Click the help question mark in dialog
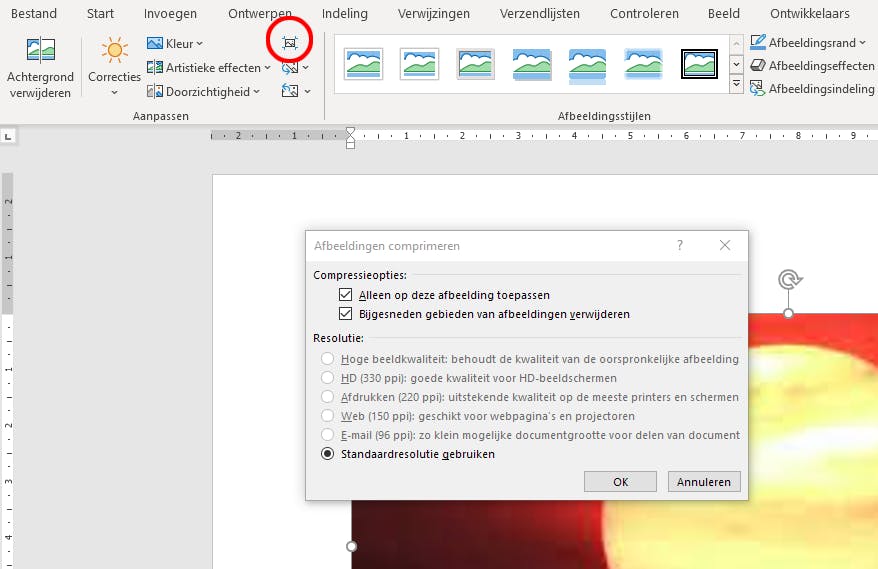The image size is (878, 569). 680,245
